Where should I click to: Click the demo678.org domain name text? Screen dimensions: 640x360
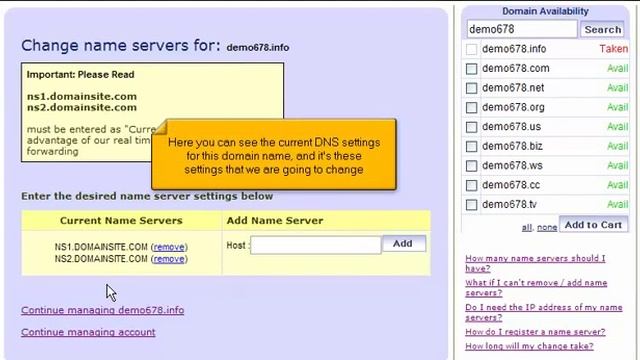click(513, 107)
